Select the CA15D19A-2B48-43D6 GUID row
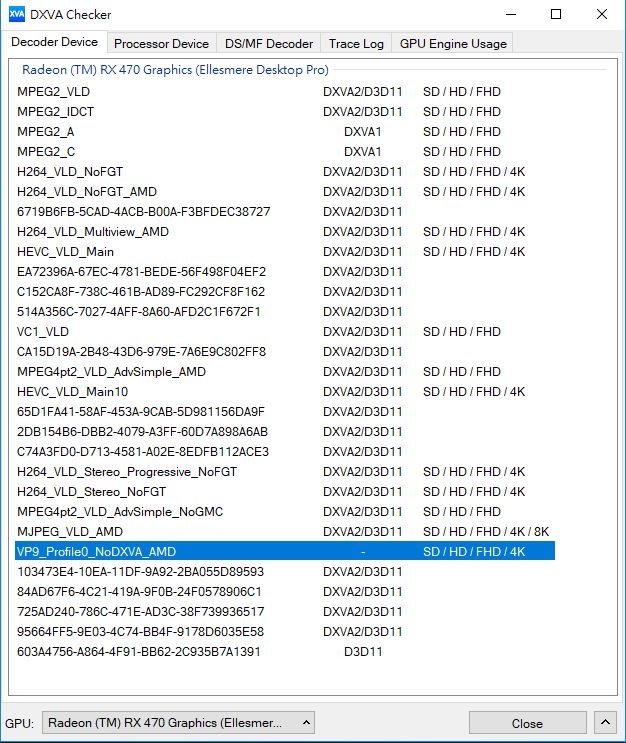626x743 pixels. [285, 352]
